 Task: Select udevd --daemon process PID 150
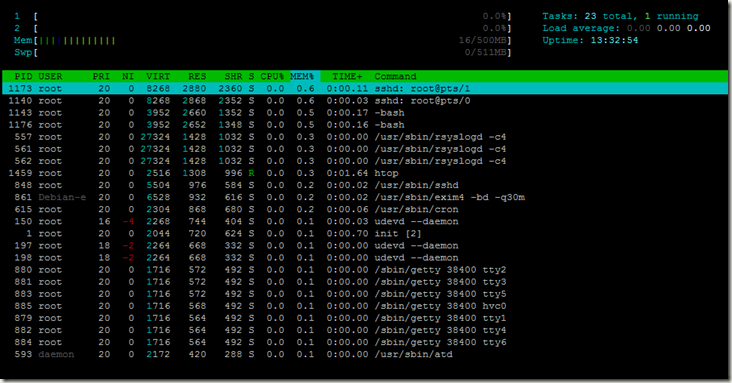pos(365,221)
